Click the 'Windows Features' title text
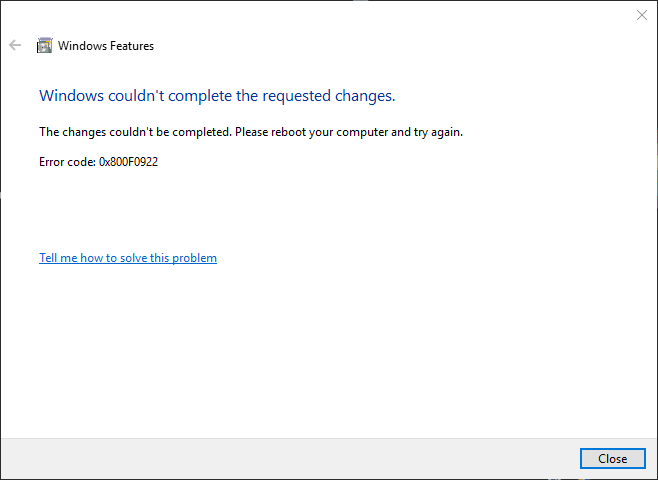658x480 pixels. (x=106, y=45)
